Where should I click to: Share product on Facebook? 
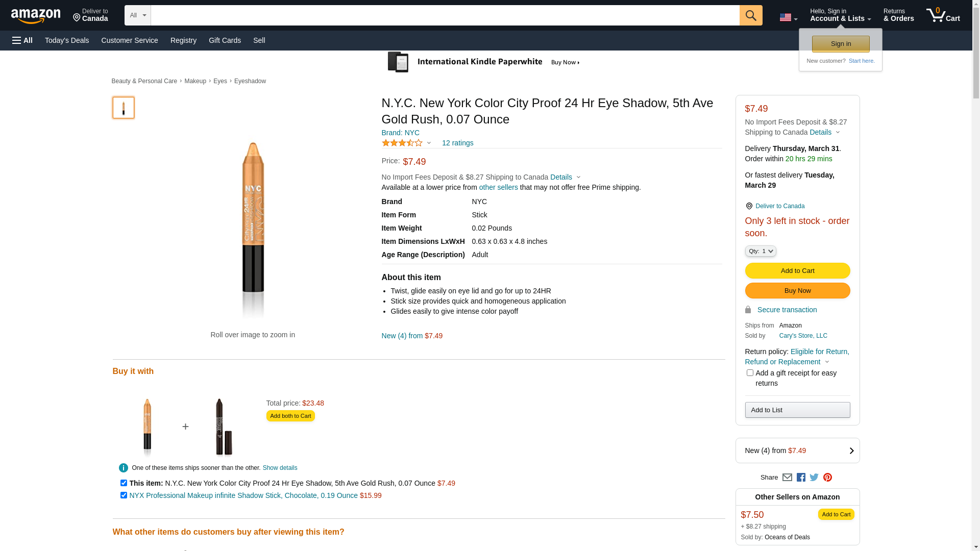tap(801, 478)
